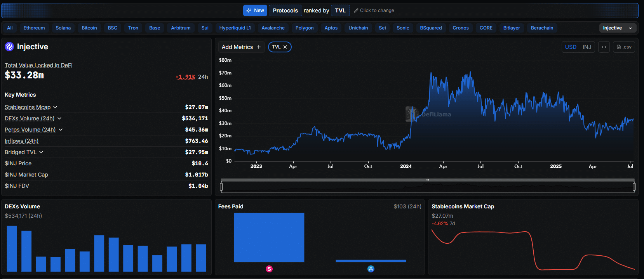Viewport: 644px width, 279px height.
Task: Click the sparkle New button
Action: click(x=255, y=10)
